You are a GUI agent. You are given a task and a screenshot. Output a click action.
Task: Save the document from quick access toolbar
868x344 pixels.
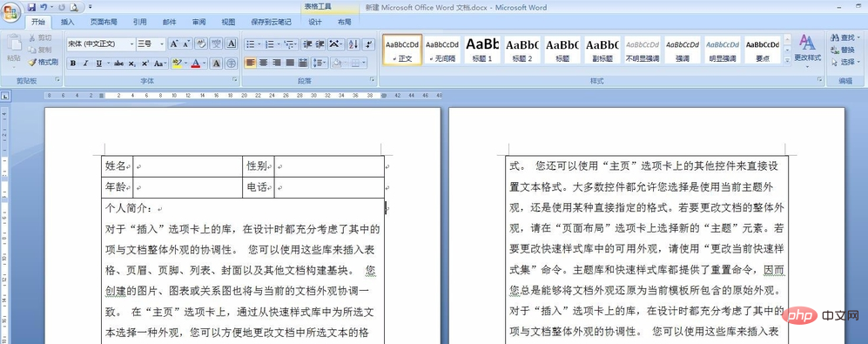(31, 7)
